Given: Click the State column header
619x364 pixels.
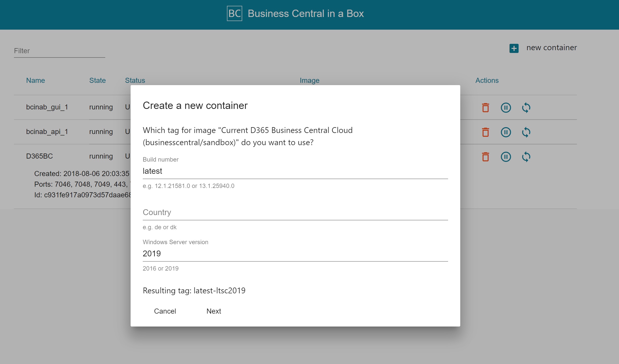Looking at the screenshot, I should 98,80.
